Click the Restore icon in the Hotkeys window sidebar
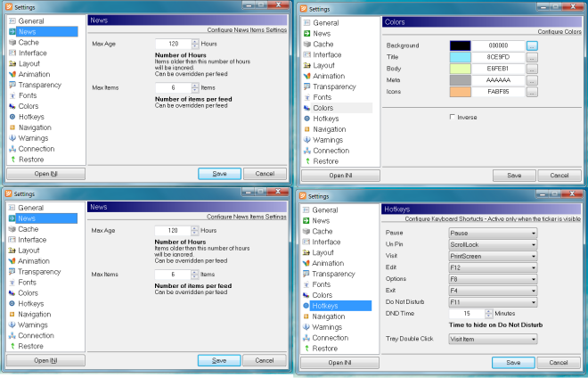The height and width of the screenshot is (378, 588). click(306, 349)
